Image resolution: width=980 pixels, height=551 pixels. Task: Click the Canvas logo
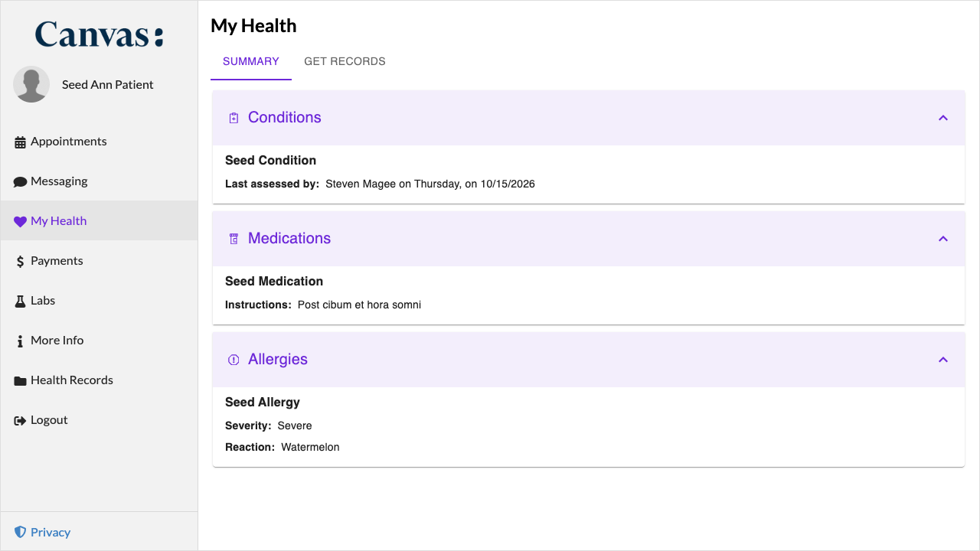pos(100,35)
